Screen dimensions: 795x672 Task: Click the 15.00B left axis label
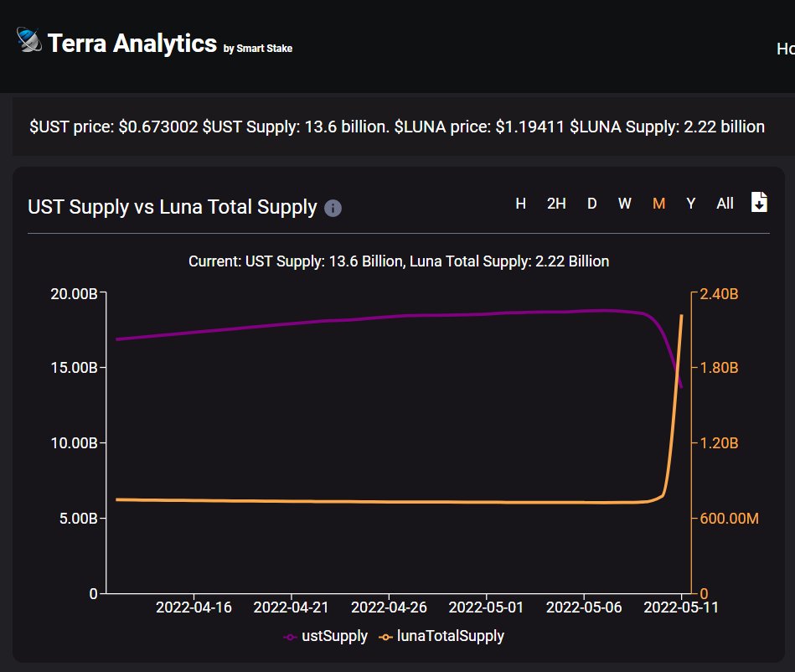coord(74,367)
